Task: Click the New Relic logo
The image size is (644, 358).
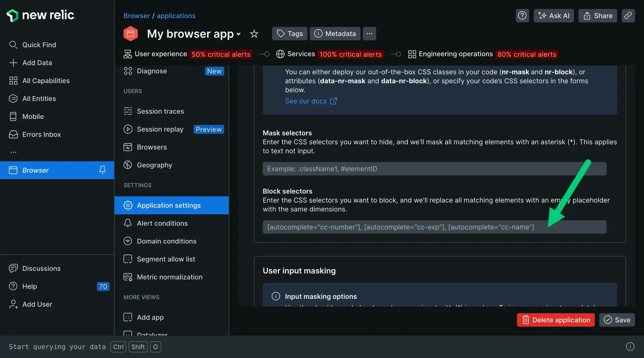Action: click(41, 15)
